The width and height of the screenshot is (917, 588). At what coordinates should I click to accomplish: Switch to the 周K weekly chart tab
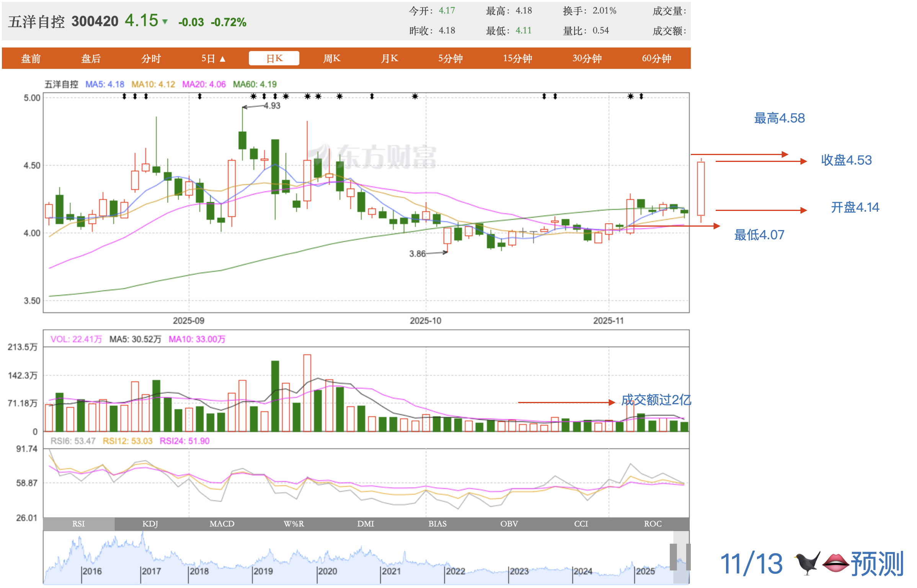[x=331, y=59]
